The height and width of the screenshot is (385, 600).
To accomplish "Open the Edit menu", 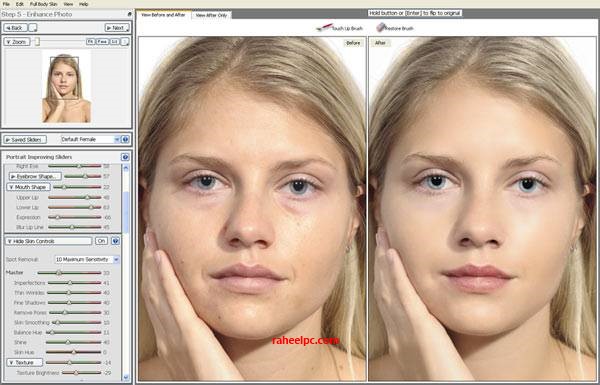I will pos(20,4).
